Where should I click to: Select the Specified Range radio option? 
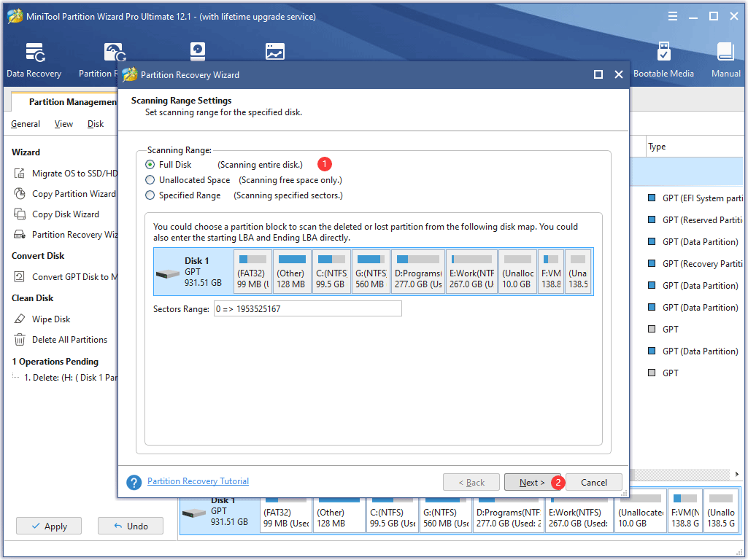point(150,195)
